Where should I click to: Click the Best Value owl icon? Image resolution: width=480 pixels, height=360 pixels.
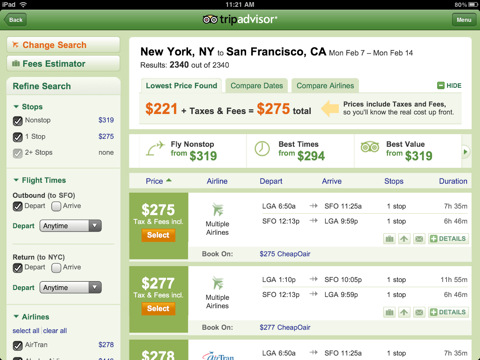coord(370,147)
